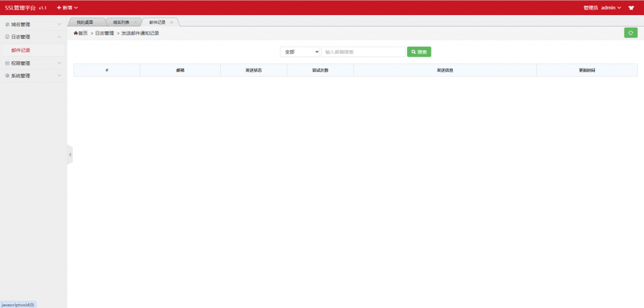Close the 邮件记录 tab
This screenshot has height=308, width=644.
172,22
